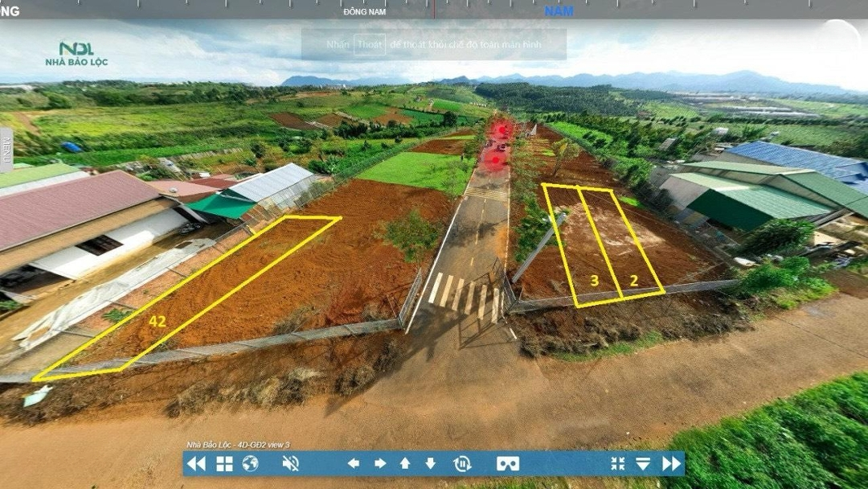Skip to the next panorama scene
Screen dimensions: 868x489
[x=671, y=463]
